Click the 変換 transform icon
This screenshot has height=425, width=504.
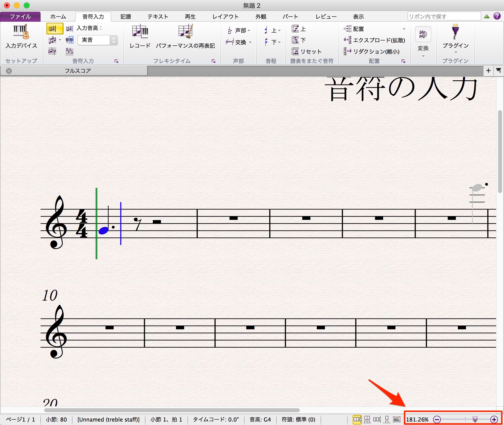(423, 35)
